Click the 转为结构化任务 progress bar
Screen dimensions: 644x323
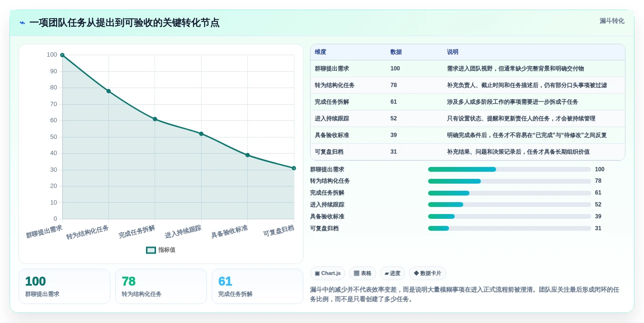coord(509,181)
